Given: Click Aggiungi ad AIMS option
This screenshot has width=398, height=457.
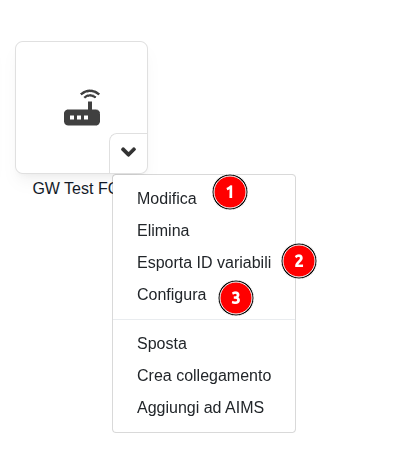Looking at the screenshot, I should (x=200, y=407).
